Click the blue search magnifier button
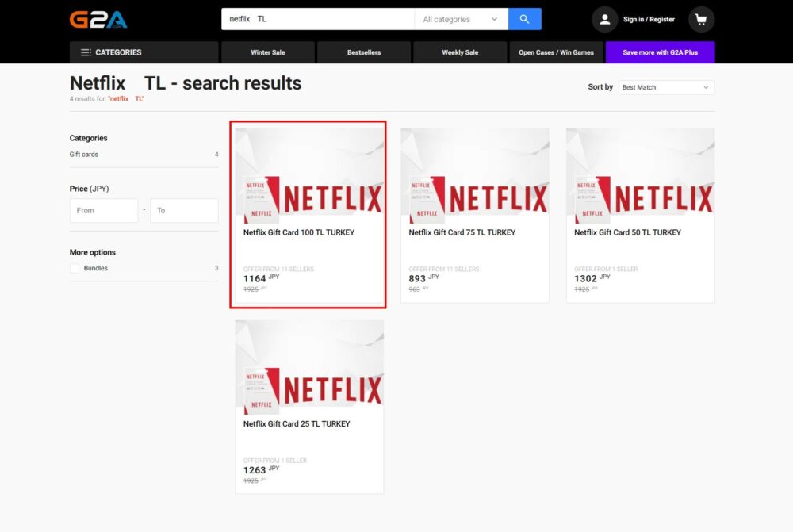 (524, 19)
